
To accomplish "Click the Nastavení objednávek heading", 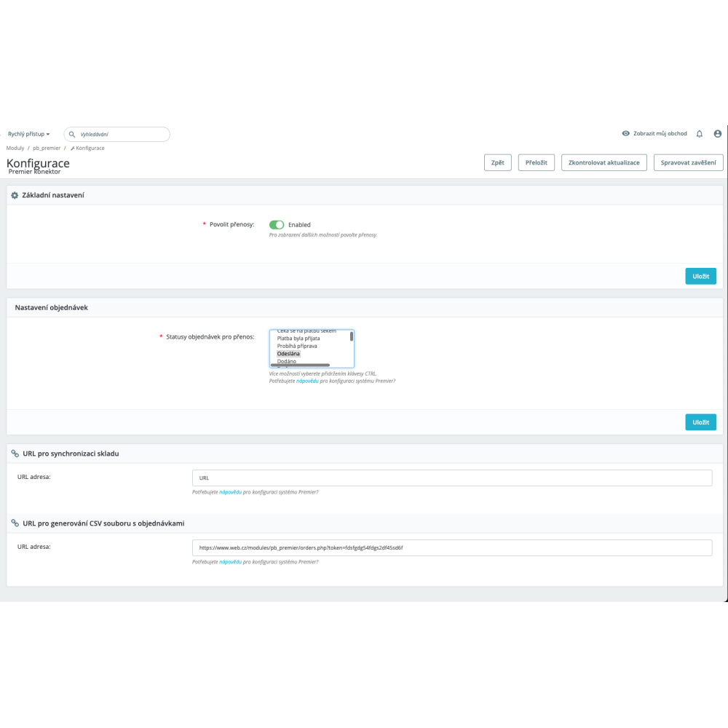I will (51, 307).
